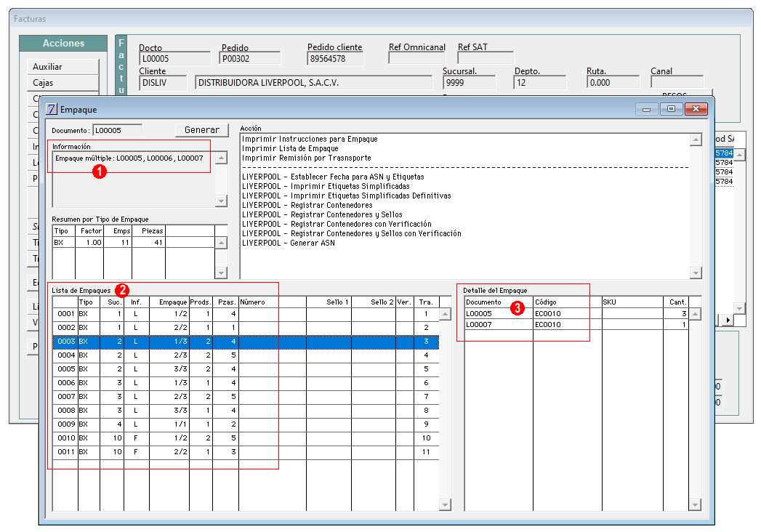
Task: Click Ref Omnicanal field in Facturas
Action: (417, 57)
